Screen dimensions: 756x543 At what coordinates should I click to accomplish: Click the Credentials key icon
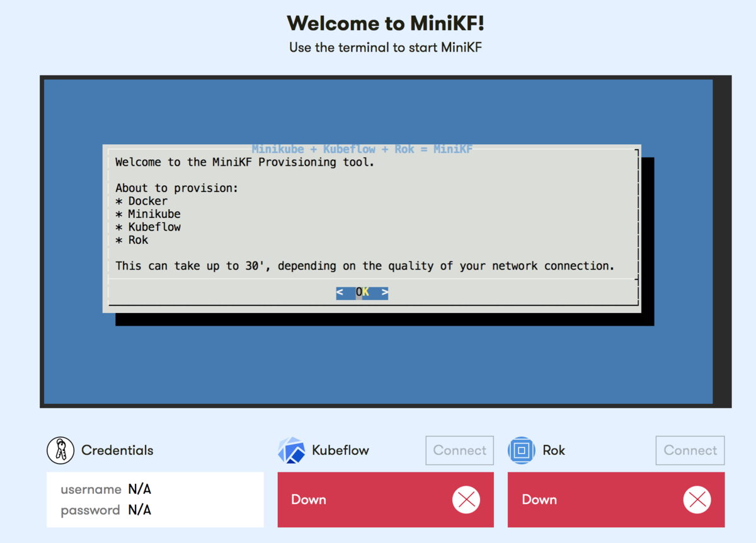point(60,450)
